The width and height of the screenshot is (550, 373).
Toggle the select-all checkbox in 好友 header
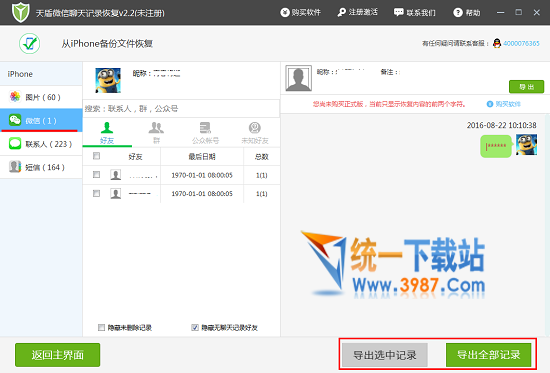click(96, 156)
